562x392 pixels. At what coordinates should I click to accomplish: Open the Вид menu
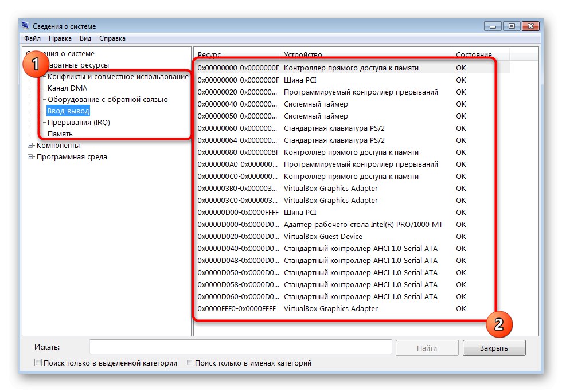point(85,38)
